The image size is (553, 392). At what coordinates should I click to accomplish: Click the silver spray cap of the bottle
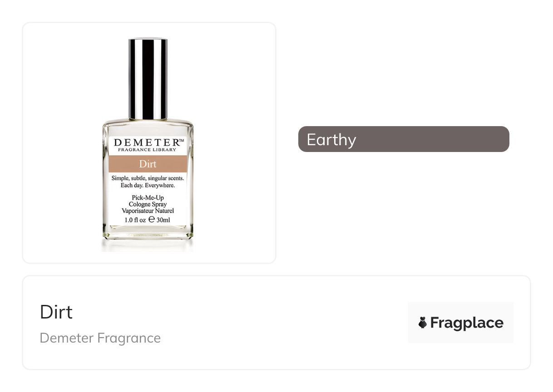148,79
